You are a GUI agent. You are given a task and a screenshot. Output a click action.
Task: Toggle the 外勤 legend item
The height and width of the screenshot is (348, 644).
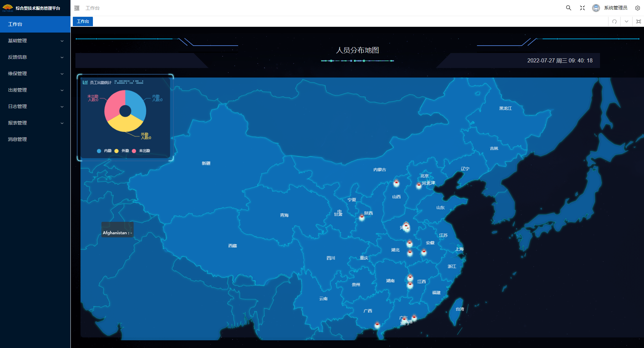[122, 151]
